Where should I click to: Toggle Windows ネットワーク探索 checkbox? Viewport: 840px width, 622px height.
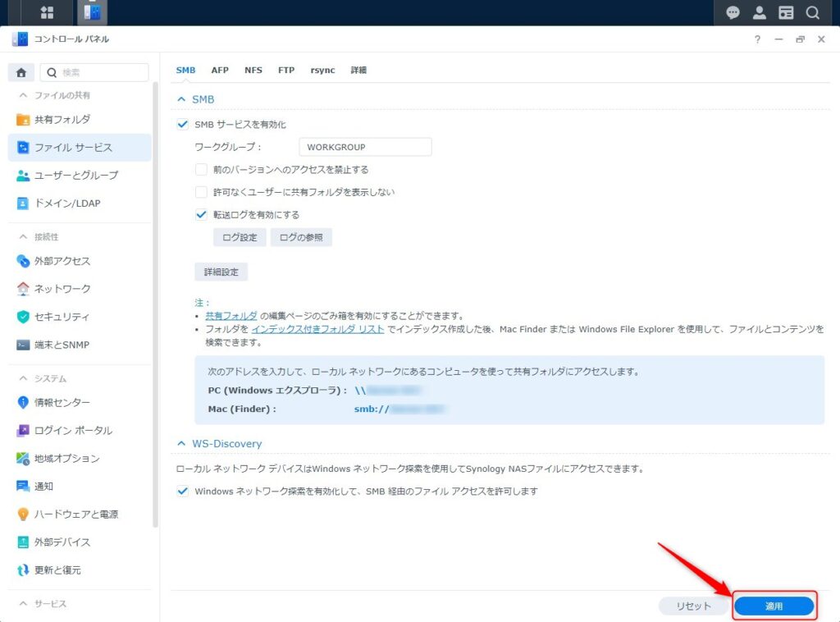tap(183, 491)
